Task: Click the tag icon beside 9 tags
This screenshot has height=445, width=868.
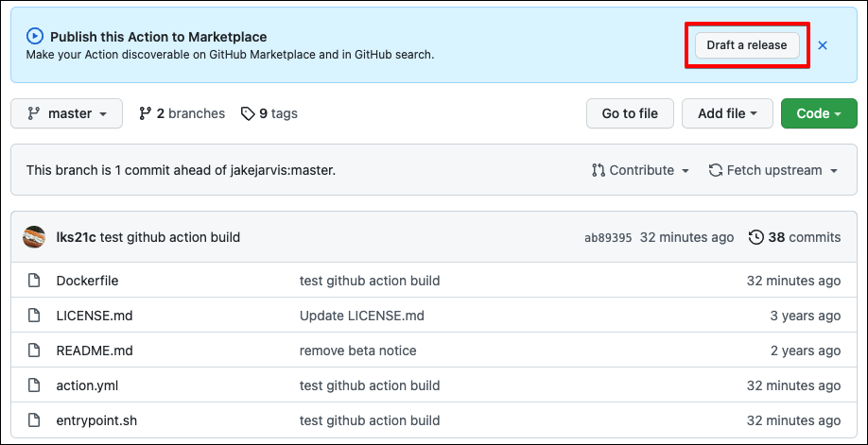Action: (x=248, y=113)
